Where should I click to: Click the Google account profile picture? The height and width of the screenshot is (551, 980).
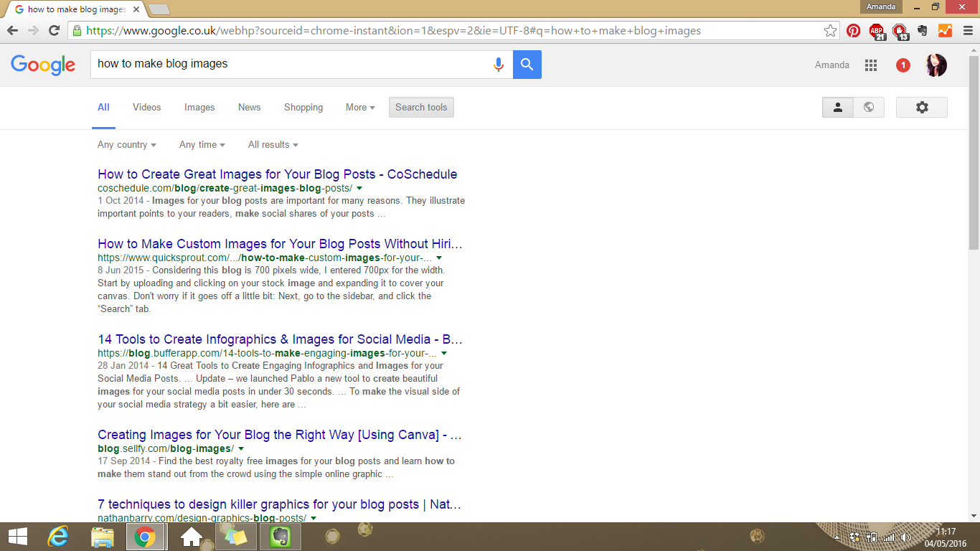(x=936, y=65)
